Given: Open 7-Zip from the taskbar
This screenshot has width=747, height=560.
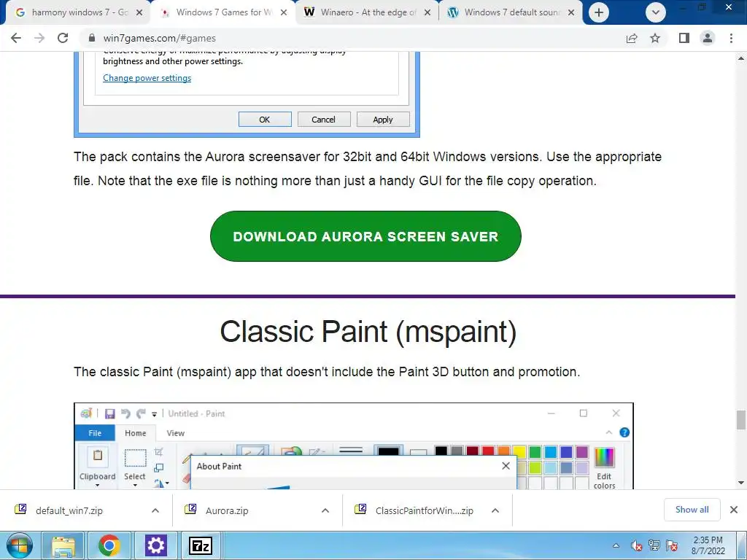Looking at the screenshot, I should [200, 545].
